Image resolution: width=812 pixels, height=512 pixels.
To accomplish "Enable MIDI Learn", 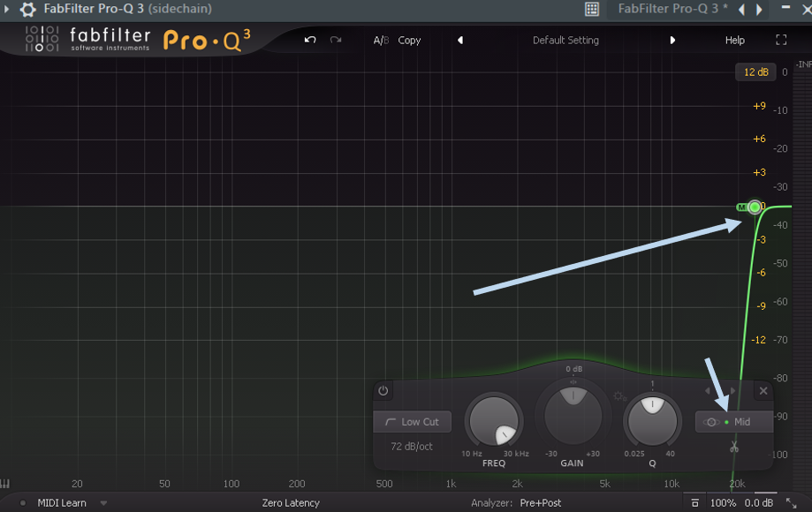I will pyautogui.click(x=62, y=502).
